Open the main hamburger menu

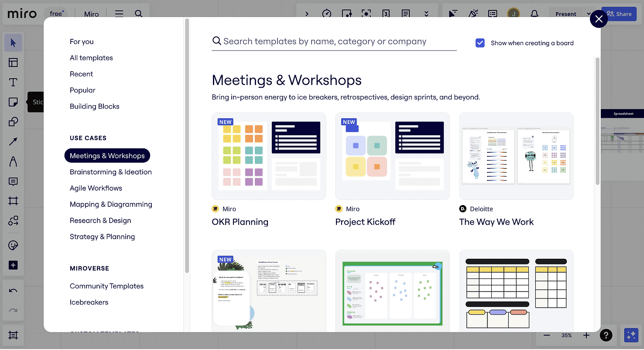(119, 14)
